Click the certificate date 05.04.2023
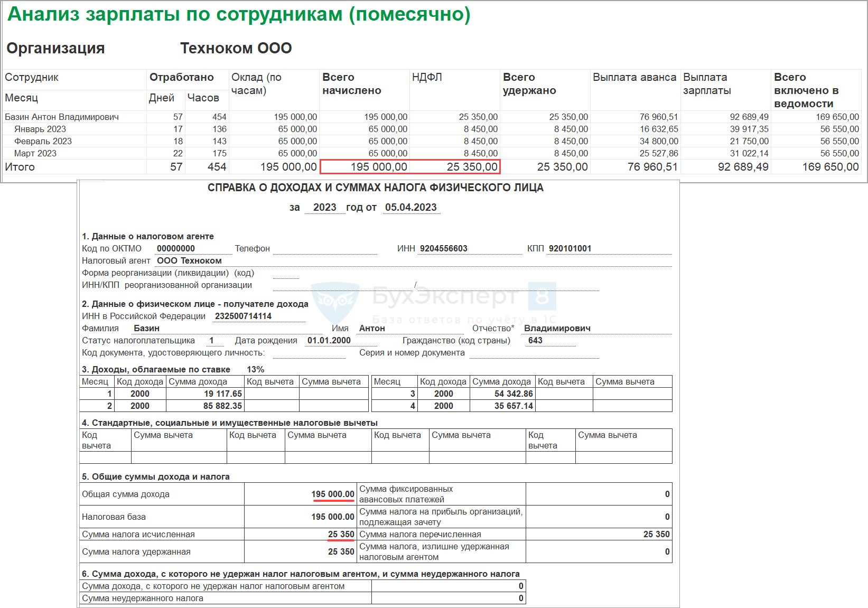This screenshot has height=608, width=868. click(410, 208)
